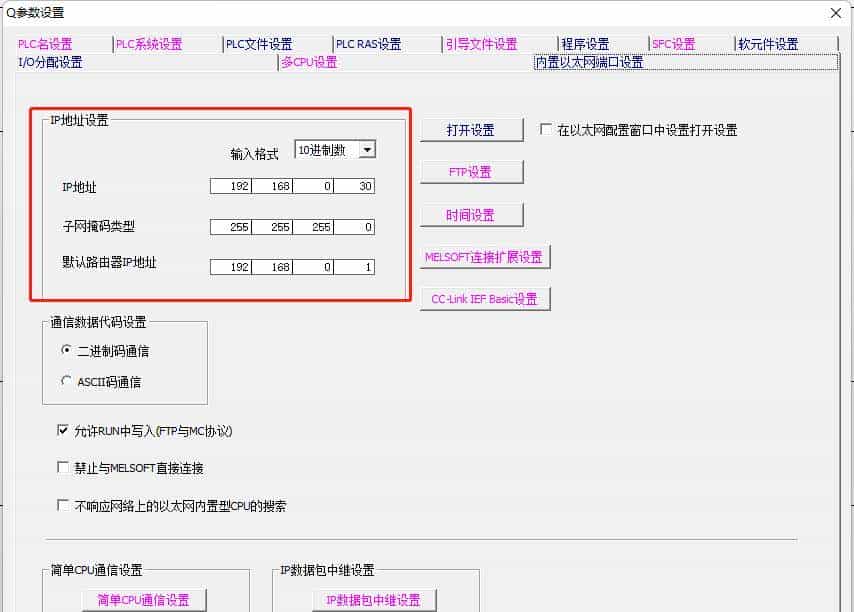Click the first IP地址 input field
854x612 pixels.
[232, 186]
